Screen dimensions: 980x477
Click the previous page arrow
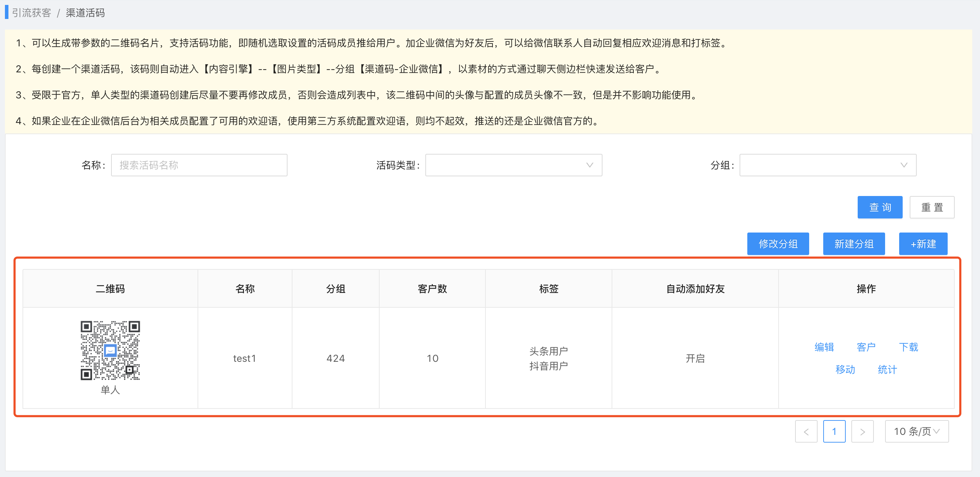(806, 431)
